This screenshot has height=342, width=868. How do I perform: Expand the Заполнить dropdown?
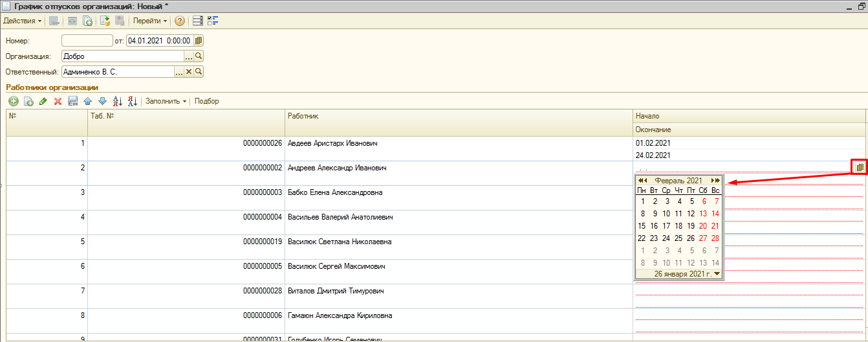point(166,101)
